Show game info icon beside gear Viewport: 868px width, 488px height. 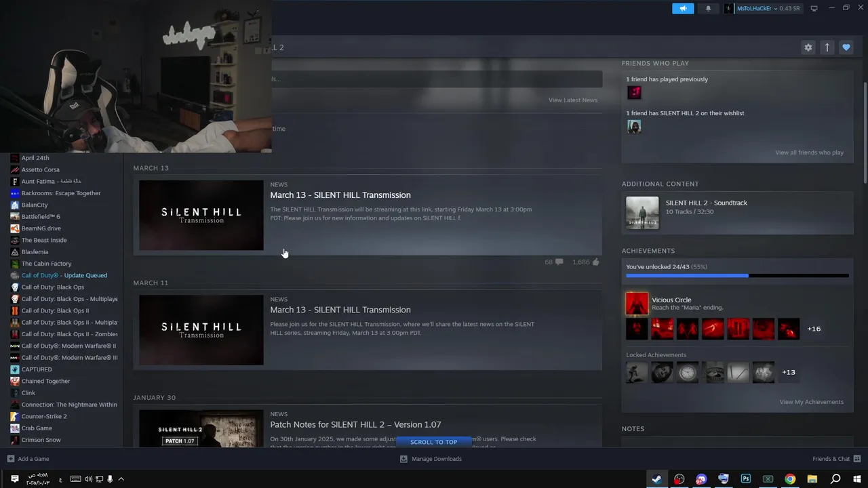point(827,47)
